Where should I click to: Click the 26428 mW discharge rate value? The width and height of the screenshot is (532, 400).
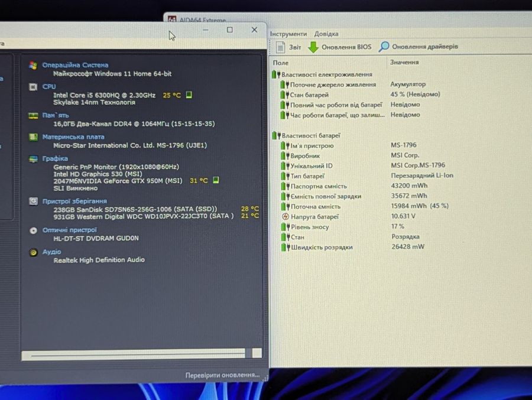pyautogui.click(x=408, y=246)
